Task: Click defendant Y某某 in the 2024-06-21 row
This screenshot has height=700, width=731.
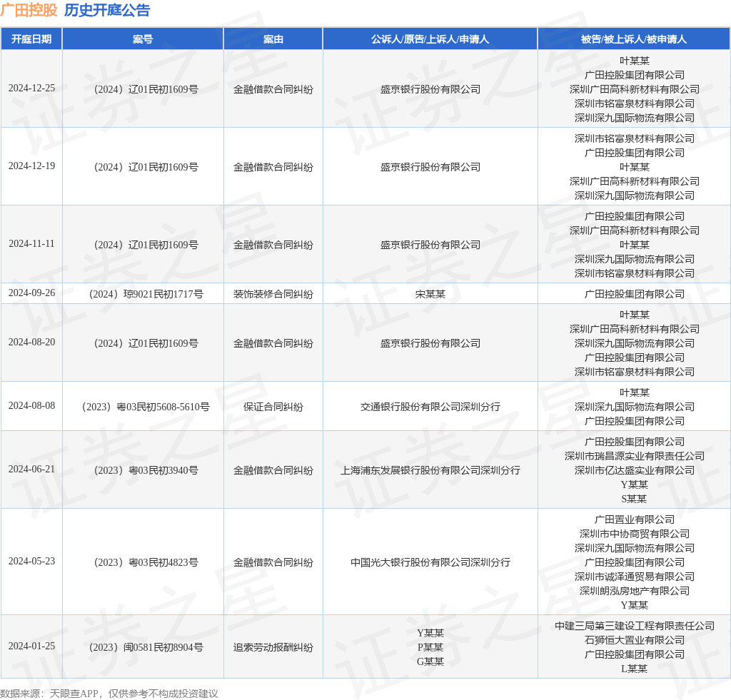Action: click(x=635, y=485)
